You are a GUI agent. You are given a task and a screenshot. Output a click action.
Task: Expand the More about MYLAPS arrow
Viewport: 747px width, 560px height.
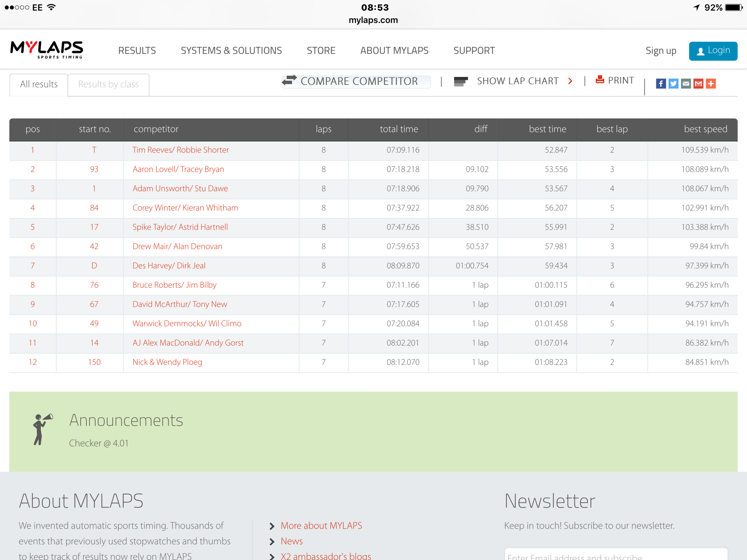272,526
